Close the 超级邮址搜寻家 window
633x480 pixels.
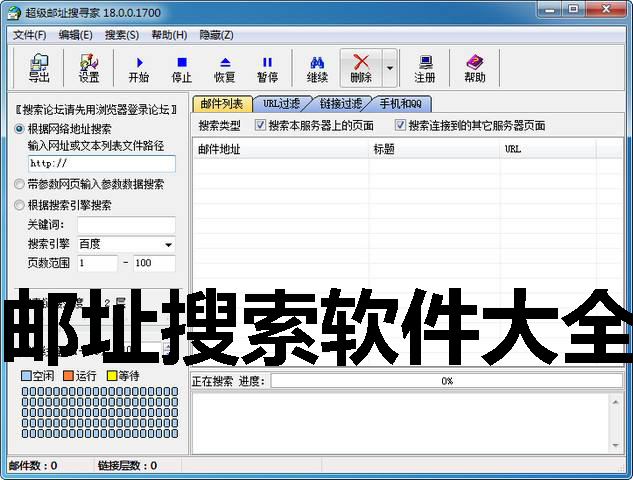[606, 9]
